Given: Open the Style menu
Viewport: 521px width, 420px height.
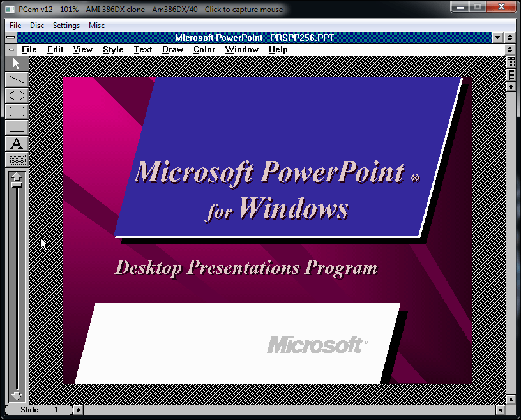Looking at the screenshot, I should point(113,50).
